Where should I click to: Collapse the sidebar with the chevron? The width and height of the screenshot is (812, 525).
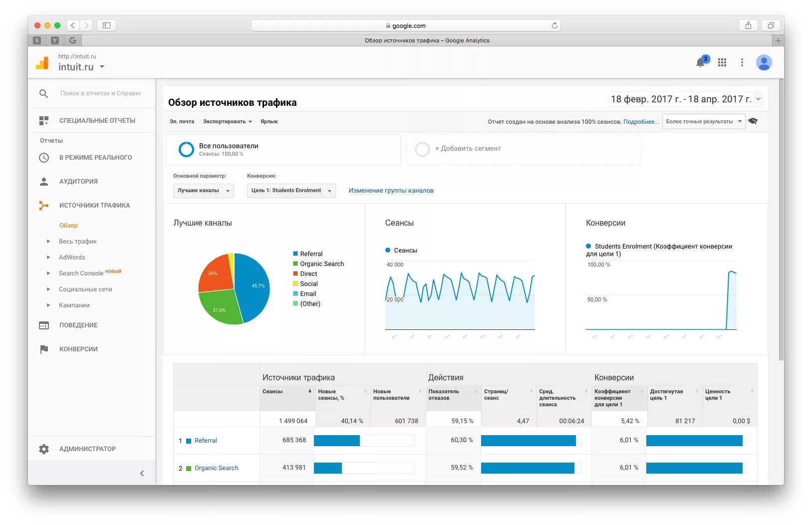[x=142, y=473]
